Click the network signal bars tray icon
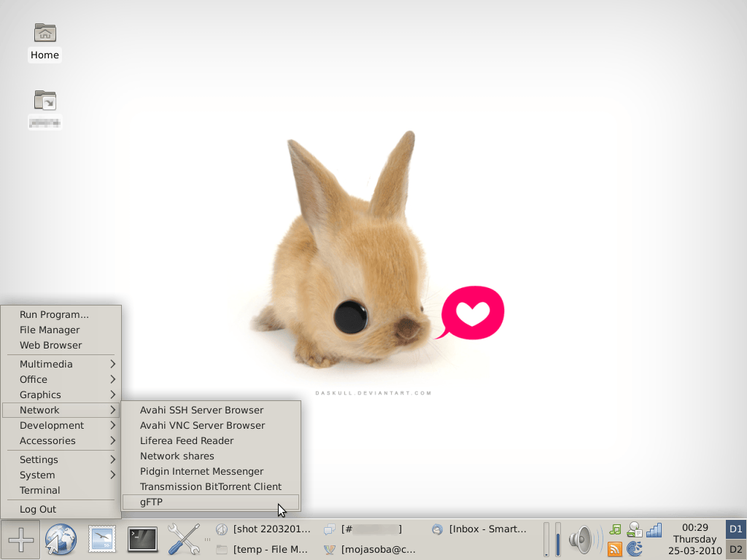 tap(654, 531)
